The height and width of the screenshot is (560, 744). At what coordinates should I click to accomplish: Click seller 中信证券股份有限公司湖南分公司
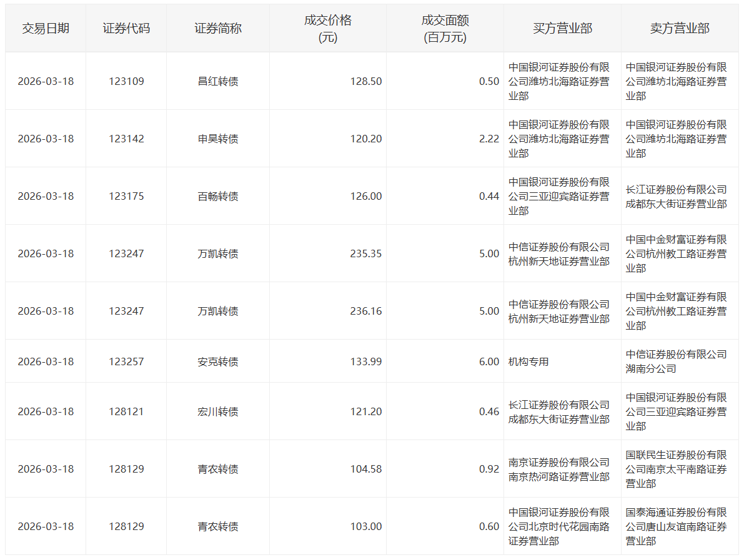[x=676, y=361]
